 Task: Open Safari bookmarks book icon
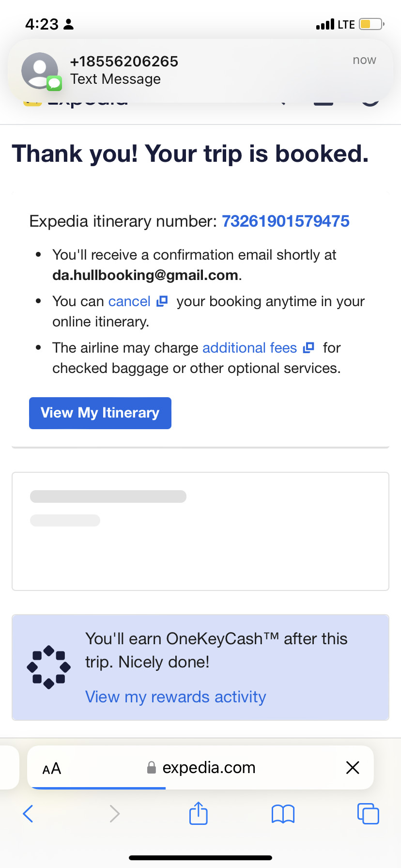283,813
